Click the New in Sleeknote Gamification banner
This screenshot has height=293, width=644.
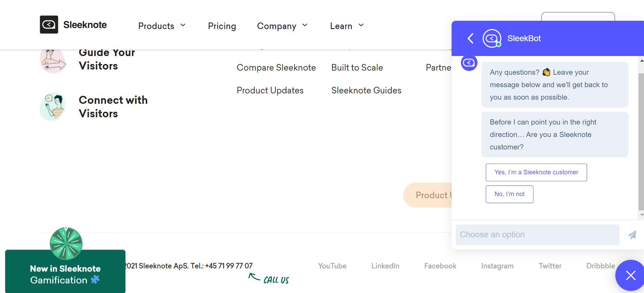point(65,271)
